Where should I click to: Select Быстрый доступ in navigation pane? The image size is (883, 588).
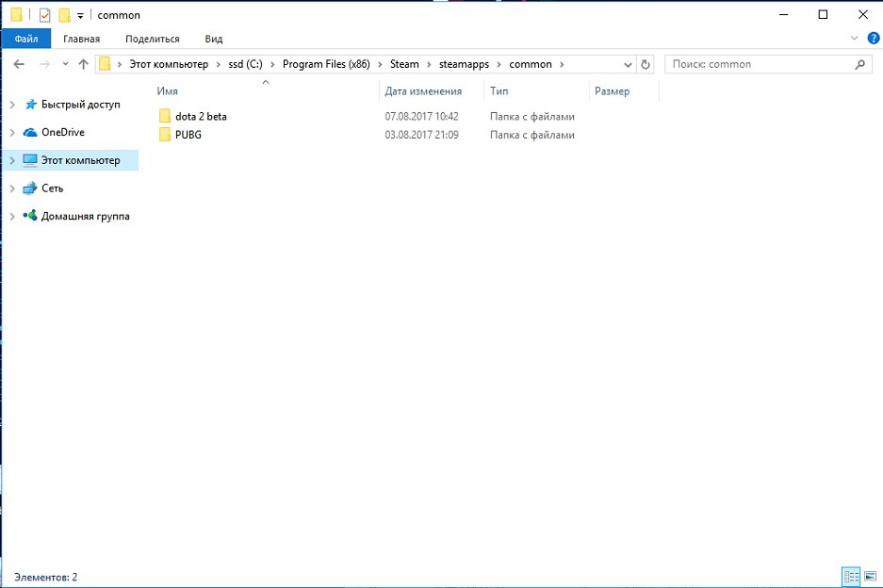tap(80, 105)
